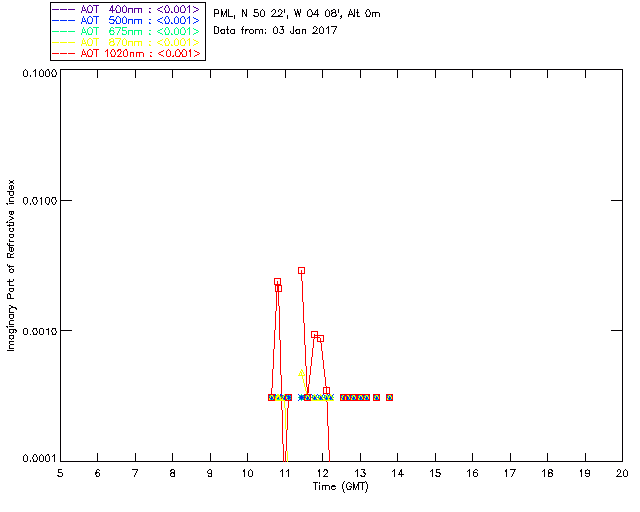Click the 0.0100 y-axis label

tap(39, 200)
